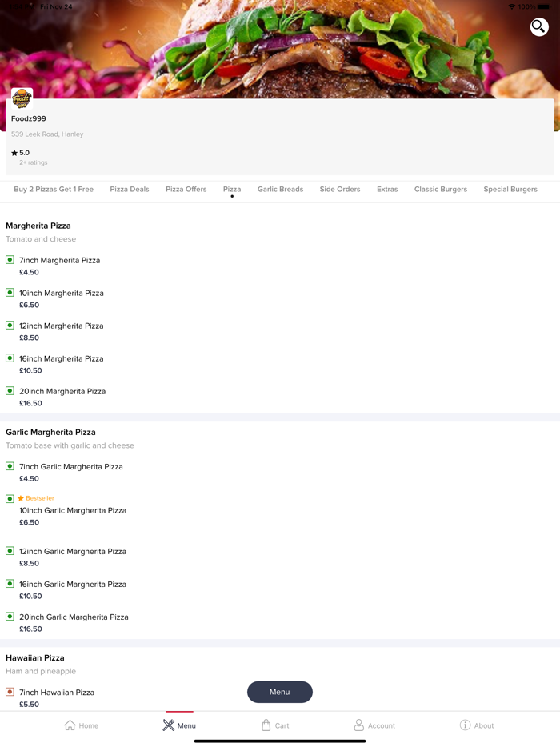Click the veg indicator beside 16inch Margherita Pizza
The height and width of the screenshot is (747, 560).
coord(10,358)
